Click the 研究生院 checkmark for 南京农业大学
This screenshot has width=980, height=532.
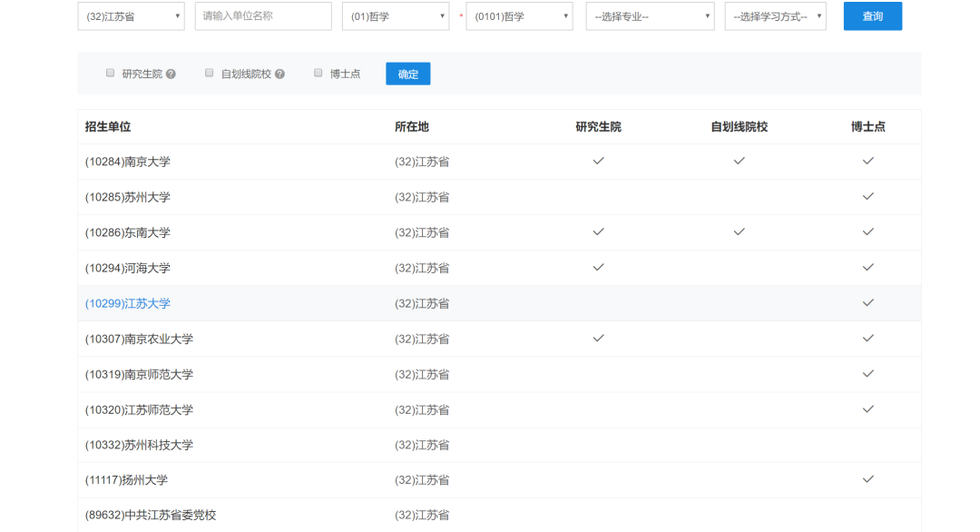(x=598, y=338)
